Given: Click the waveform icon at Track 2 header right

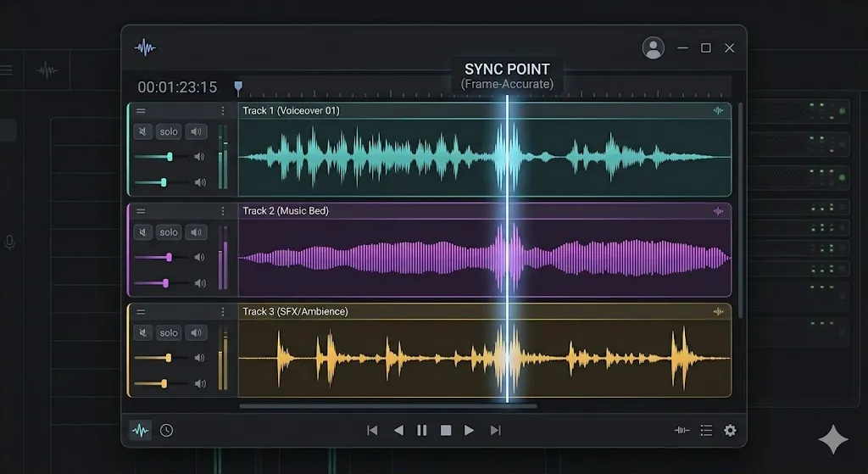Looking at the screenshot, I should pyautogui.click(x=719, y=211).
